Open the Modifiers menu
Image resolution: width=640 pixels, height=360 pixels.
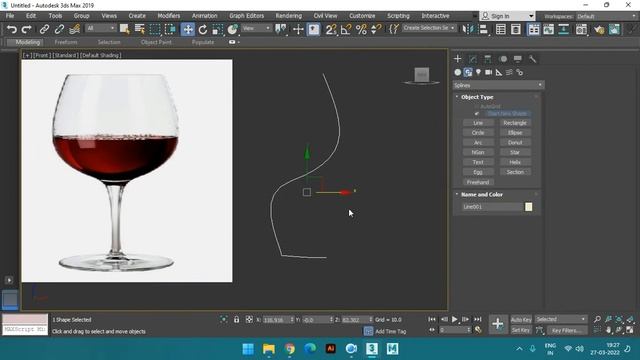[169, 16]
